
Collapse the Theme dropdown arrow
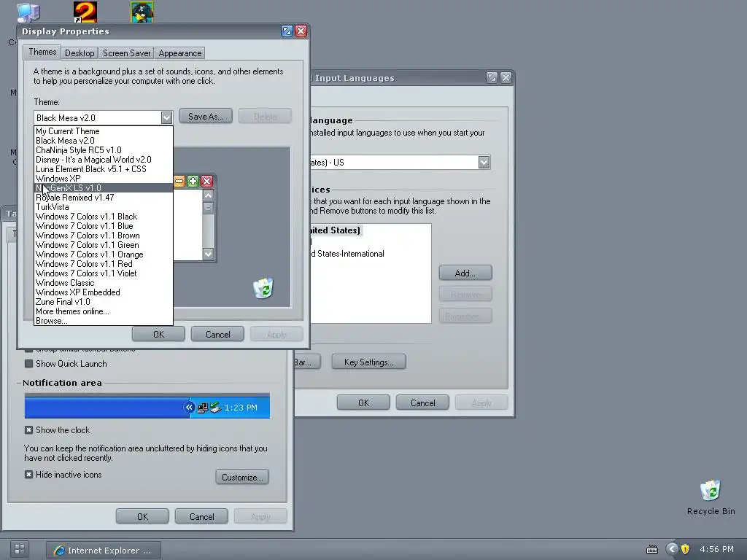point(166,117)
